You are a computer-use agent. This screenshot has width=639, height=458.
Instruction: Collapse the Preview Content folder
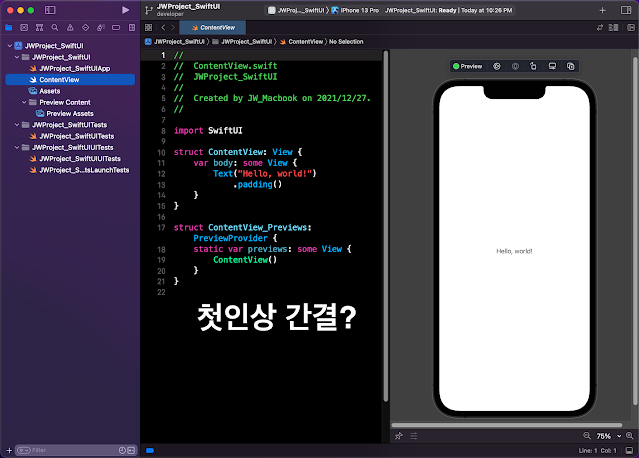[24, 102]
